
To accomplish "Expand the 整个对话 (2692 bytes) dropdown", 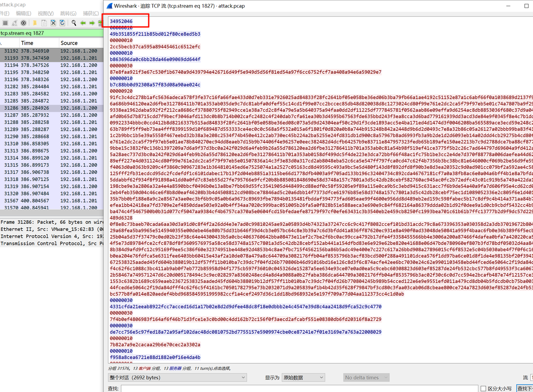I will point(177,377).
